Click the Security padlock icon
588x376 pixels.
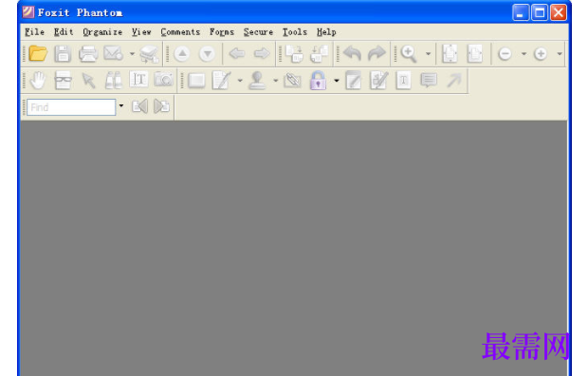pos(318,80)
